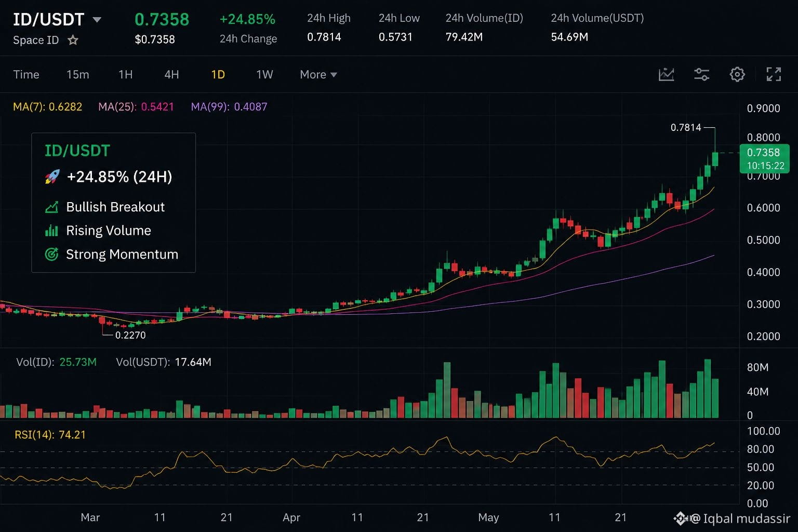Screen dimensions: 798x532
Task: Click the 0.2270 low price marker
Action: click(x=130, y=335)
